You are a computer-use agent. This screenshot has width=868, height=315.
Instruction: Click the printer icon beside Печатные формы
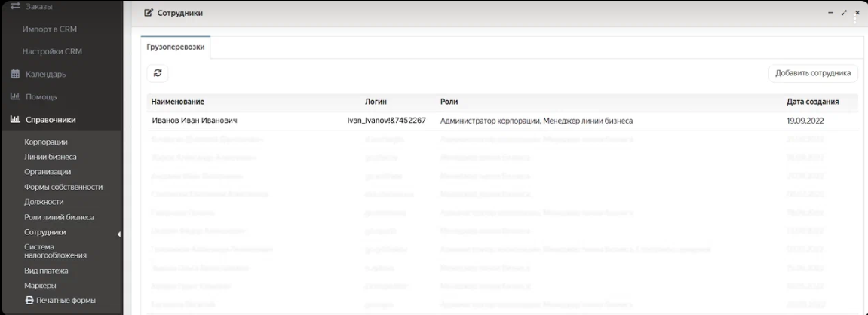tap(29, 300)
